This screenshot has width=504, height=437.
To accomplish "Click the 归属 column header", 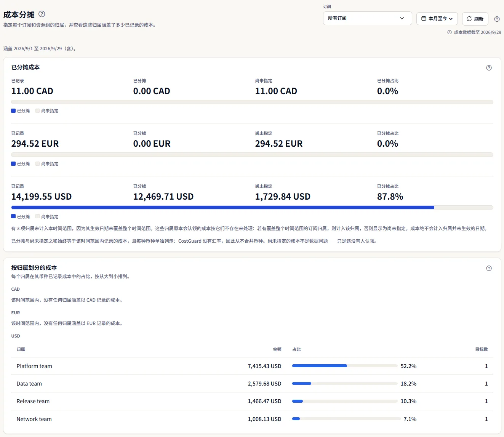I will (21, 349).
